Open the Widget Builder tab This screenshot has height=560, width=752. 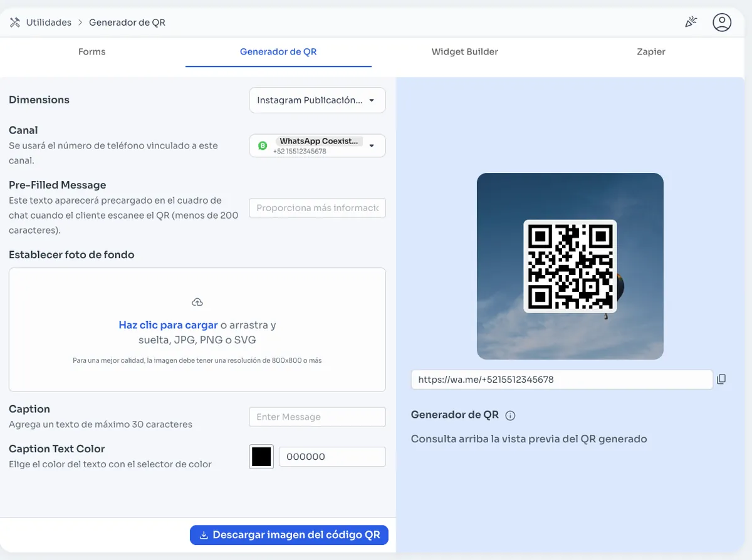pos(465,52)
